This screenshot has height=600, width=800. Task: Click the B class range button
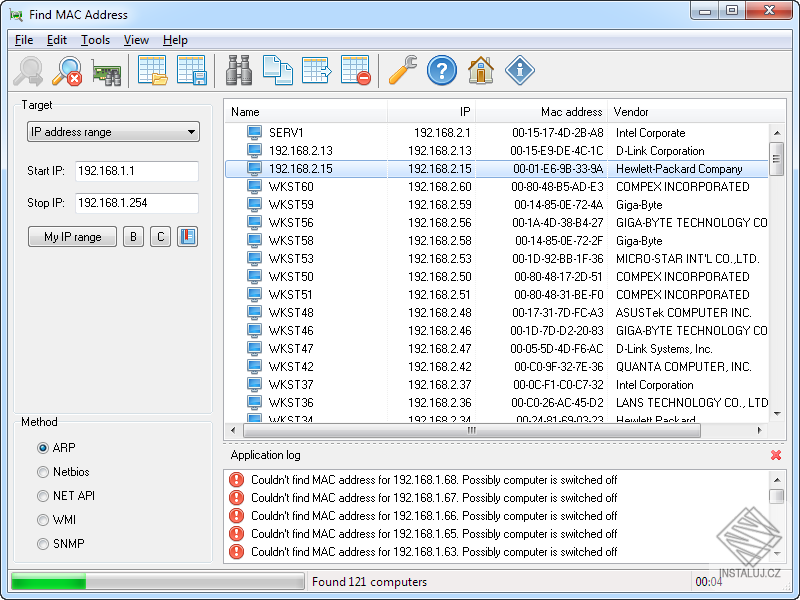tap(133, 237)
